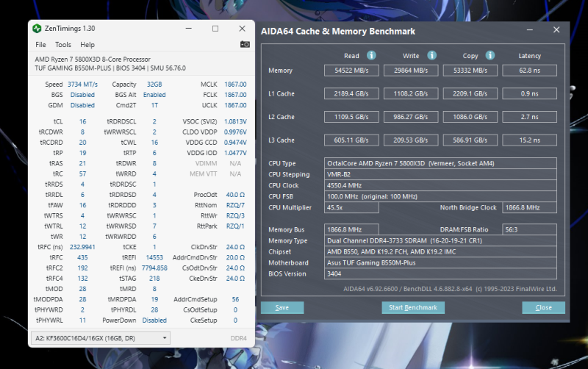Viewport: 588px width, 369px height.
Task: Click the ProcOdt value 40.0 Ω
Action: click(x=235, y=195)
